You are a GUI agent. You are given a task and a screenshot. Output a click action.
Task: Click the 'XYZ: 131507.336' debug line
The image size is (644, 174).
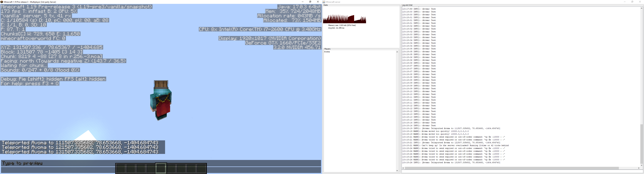(52, 47)
